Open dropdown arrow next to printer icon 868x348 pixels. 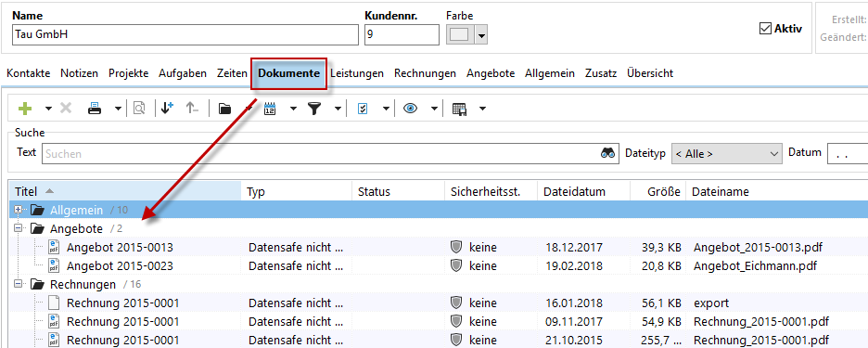[118, 109]
